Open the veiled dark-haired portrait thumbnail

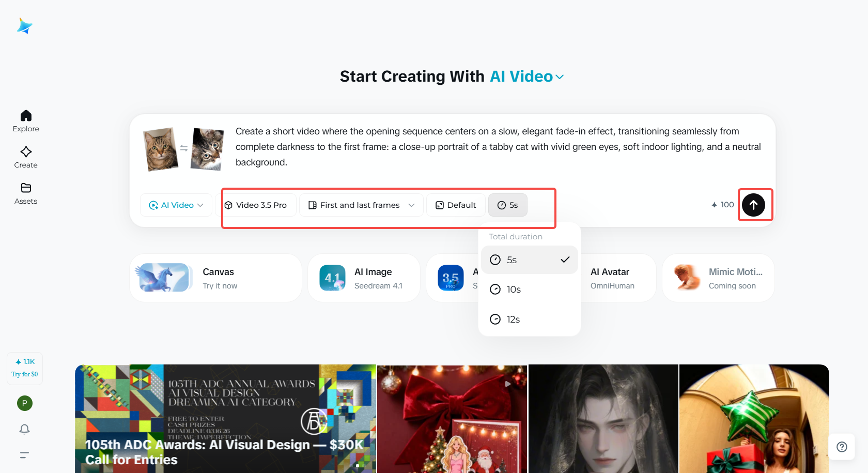coord(603,419)
